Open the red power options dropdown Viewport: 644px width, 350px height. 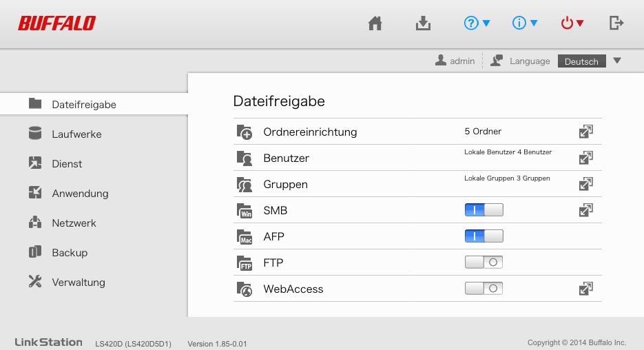pyautogui.click(x=572, y=23)
